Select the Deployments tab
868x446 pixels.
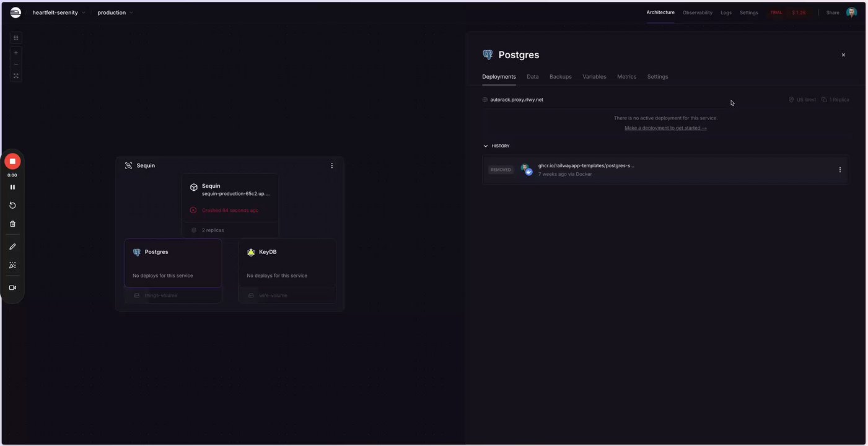(x=499, y=77)
